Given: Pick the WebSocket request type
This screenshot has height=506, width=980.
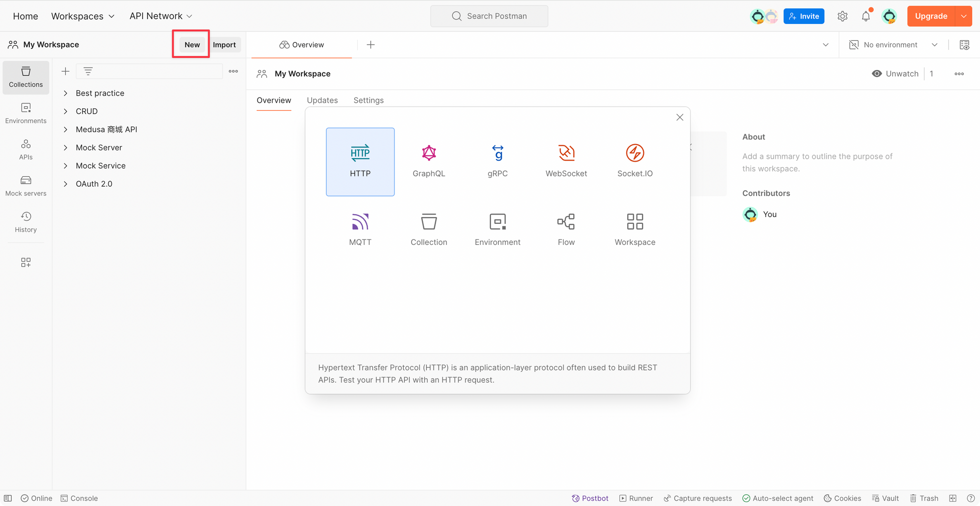Looking at the screenshot, I should pyautogui.click(x=566, y=162).
